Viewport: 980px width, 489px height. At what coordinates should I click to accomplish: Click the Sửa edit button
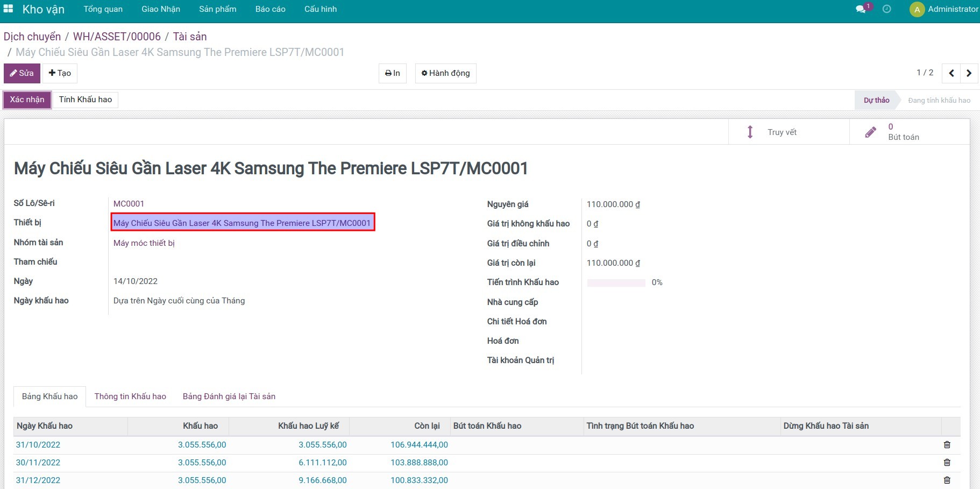click(22, 73)
